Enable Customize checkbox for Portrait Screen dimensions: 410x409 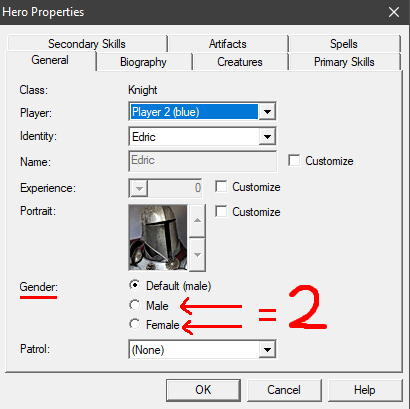[x=221, y=212]
